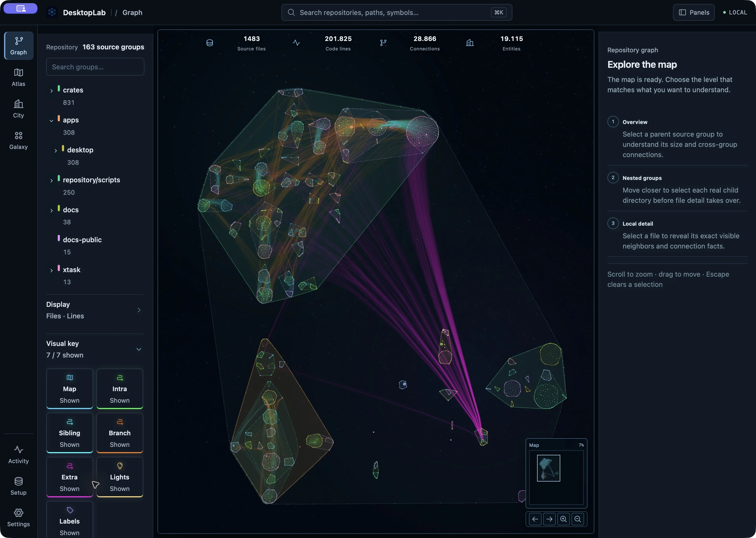Pan the map left with arrow button
The width and height of the screenshot is (756, 538).
click(535, 519)
